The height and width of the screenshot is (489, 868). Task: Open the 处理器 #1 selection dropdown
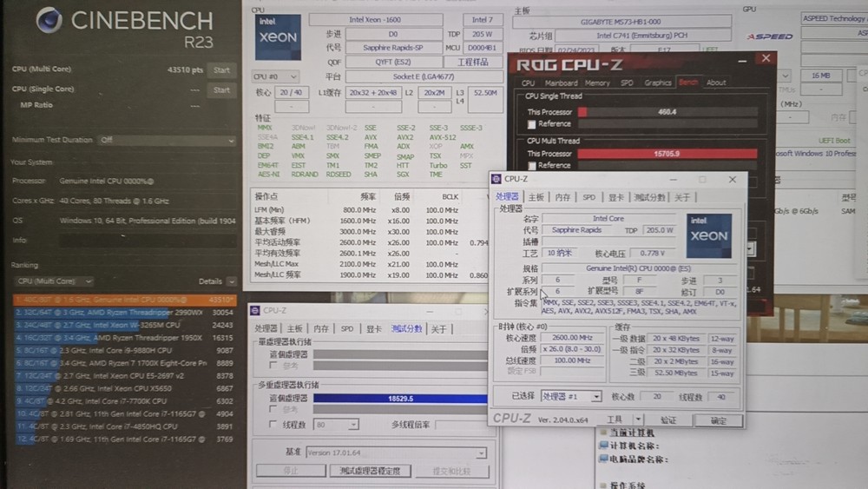coord(571,397)
